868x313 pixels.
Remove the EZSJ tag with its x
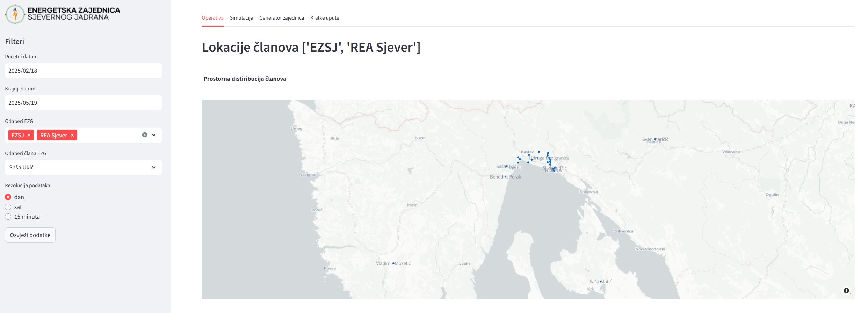point(29,135)
